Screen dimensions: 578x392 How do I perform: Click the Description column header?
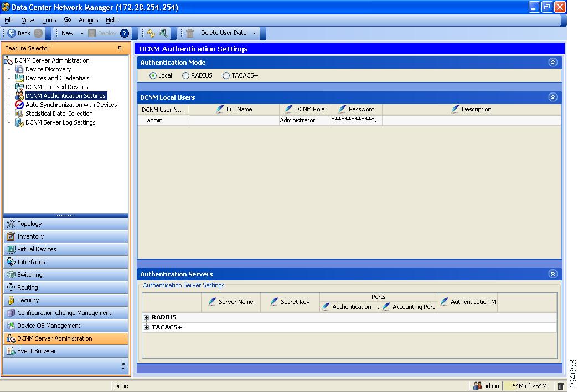[472, 109]
